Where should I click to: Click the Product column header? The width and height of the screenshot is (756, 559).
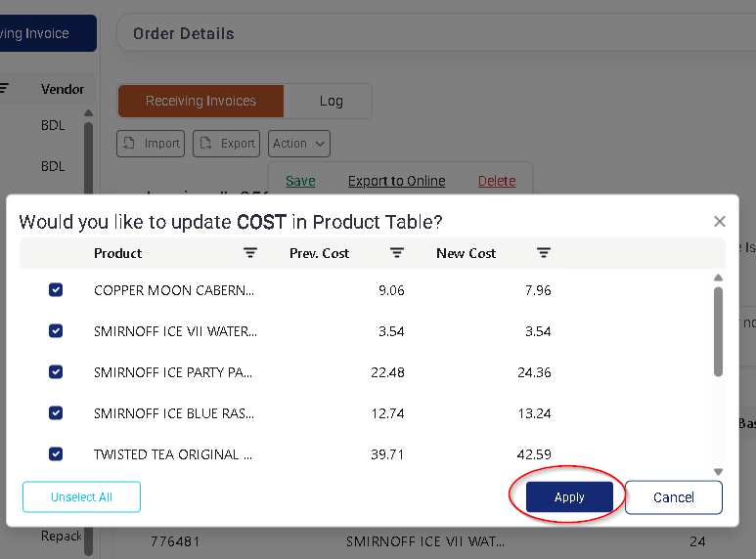coord(117,253)
